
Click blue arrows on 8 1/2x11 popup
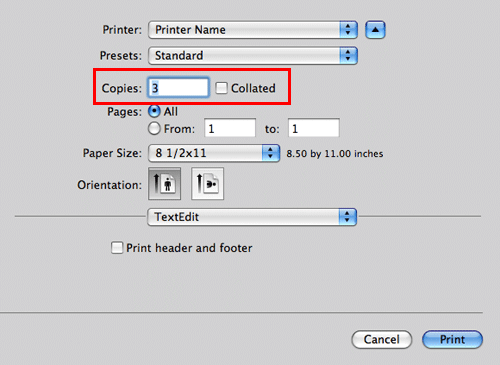pyautogui.click(x=270, y=153)
